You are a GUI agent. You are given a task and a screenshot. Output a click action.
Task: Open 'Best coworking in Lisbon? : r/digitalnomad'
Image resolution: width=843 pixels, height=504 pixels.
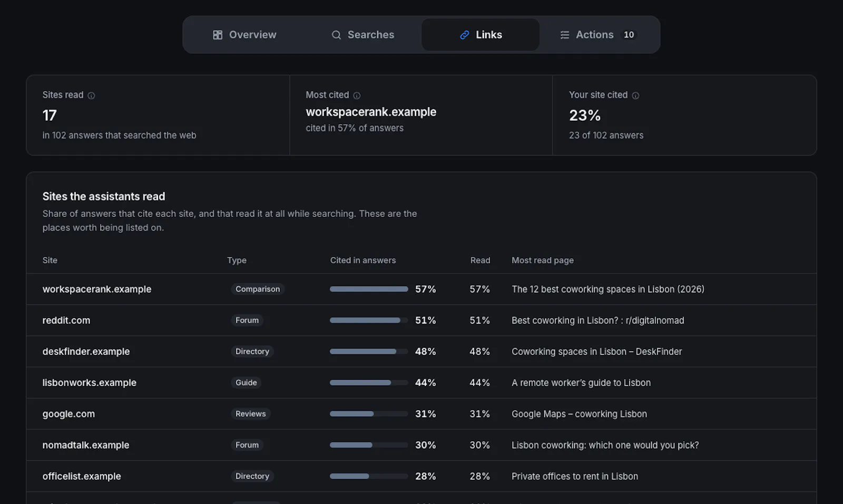coord(598,320)
